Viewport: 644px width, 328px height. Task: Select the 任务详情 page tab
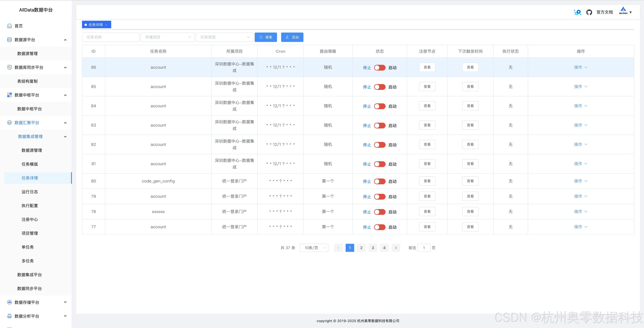(96, 24)
